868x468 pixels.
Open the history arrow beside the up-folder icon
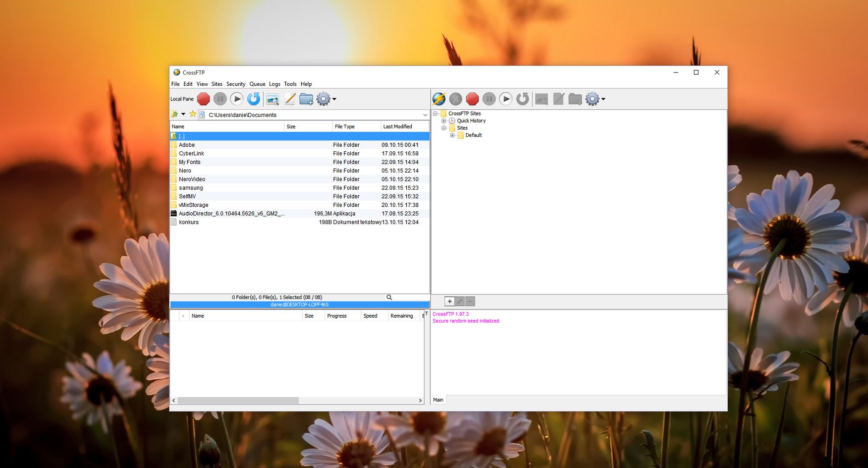[x=183, y=114]
